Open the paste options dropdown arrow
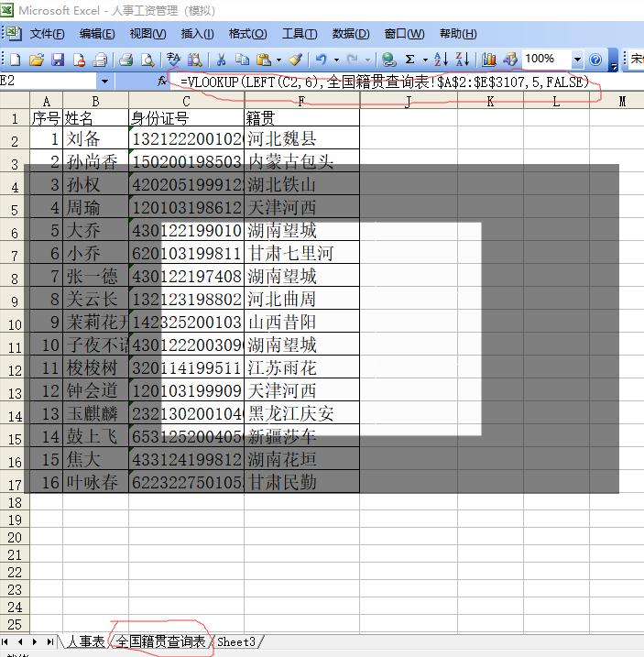Screen dimensions: 644x657 278,60
